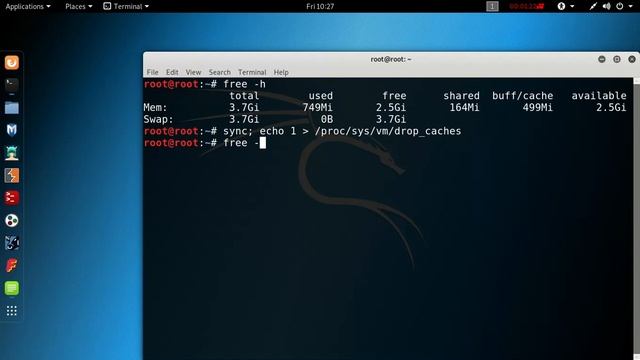Launch Terminal from the dock
This screenshot has width=640, height=360.
[x=12, y=85]
